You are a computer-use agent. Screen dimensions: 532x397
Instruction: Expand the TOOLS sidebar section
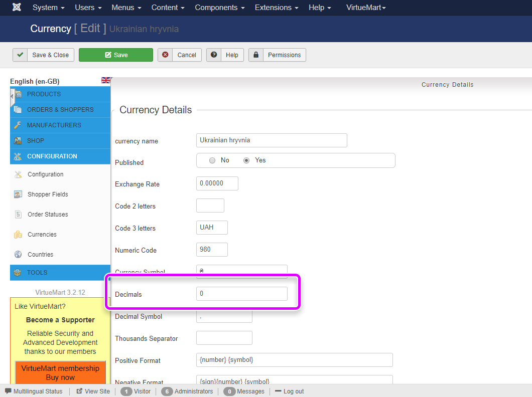coord(60,272)
